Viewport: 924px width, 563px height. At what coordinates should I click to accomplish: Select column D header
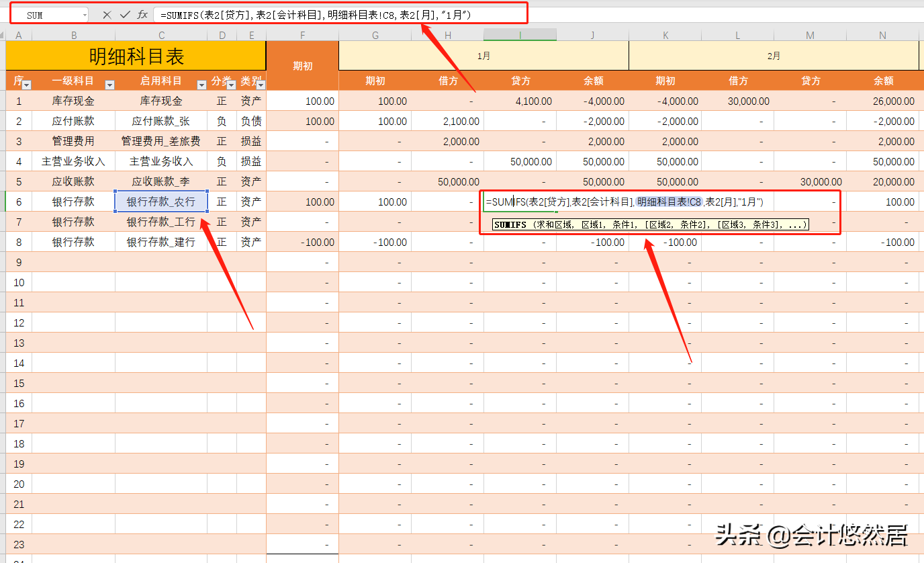222,35
